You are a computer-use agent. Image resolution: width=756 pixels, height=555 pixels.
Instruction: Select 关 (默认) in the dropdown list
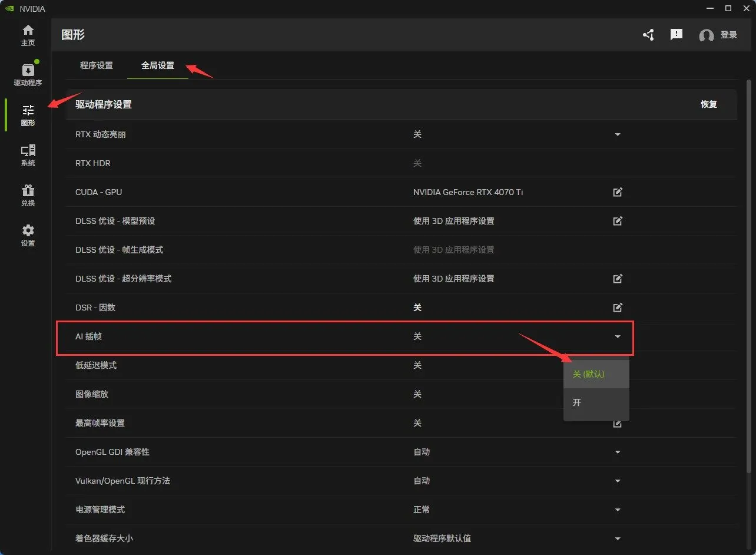click(x=596, y=374)
